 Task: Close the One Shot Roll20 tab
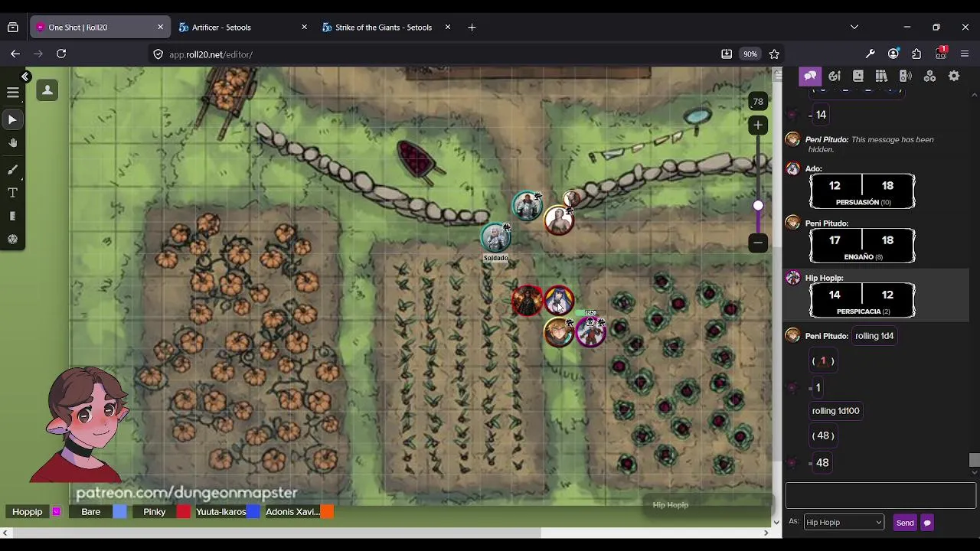tap(160, 28)
